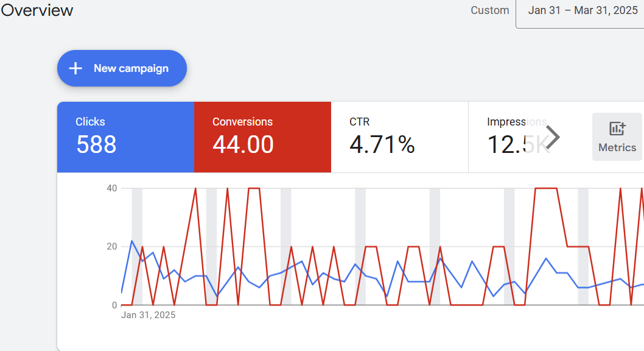Click the blue clicks line peak near Jan 31

click(x=132, y=241)
